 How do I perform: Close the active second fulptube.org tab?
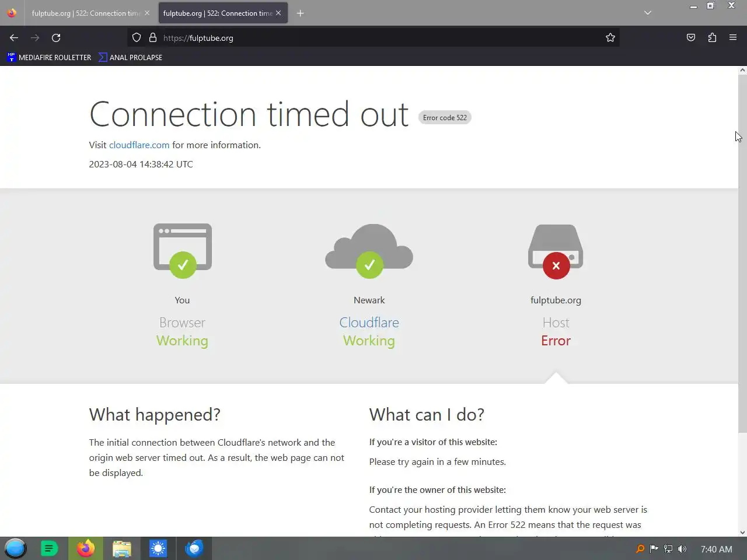tap(278, 13)
